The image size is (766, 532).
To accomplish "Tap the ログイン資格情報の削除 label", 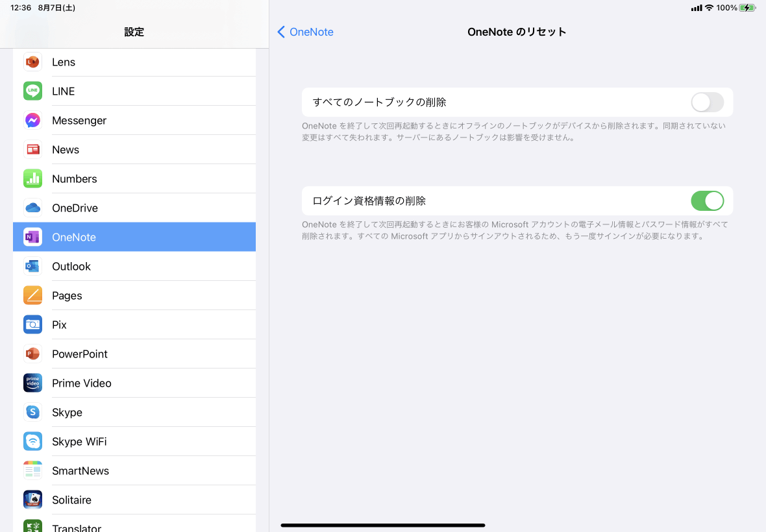I will pos(369,201).
